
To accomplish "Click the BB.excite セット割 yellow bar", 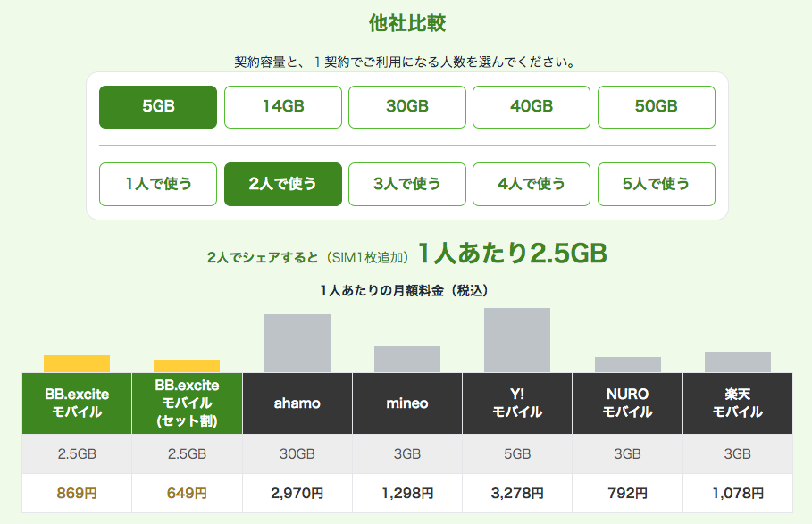I will (x=187, y=366).
